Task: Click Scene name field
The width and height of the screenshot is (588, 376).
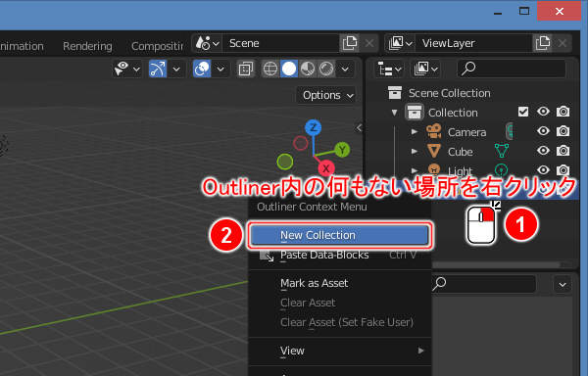Action: pyautogui.click(x=281, y=43)
